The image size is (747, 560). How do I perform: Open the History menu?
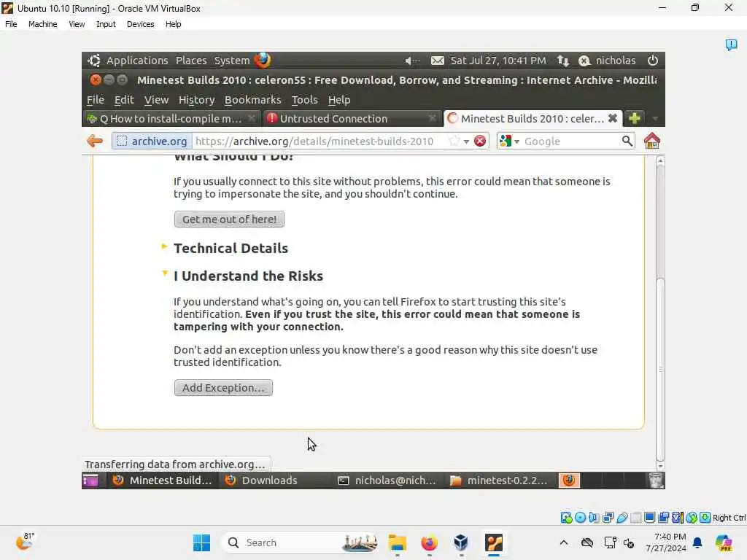pyautogui.click(x=196, y=100)
